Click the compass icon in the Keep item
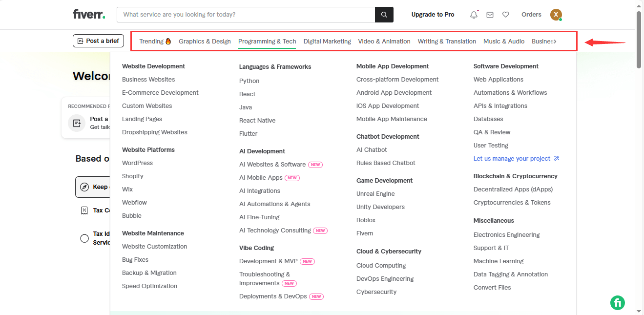This screenshot has width=644, height=315. (84, 187)
